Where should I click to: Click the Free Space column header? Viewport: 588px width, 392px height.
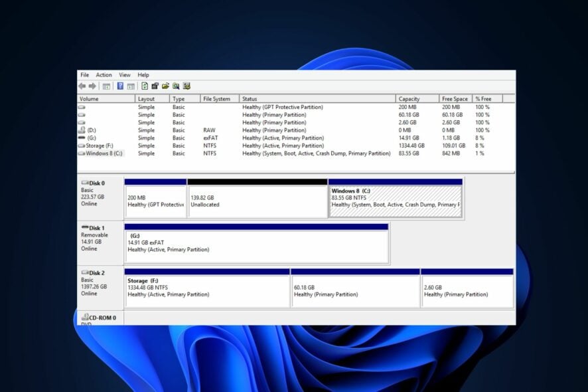tap(455, 99)
